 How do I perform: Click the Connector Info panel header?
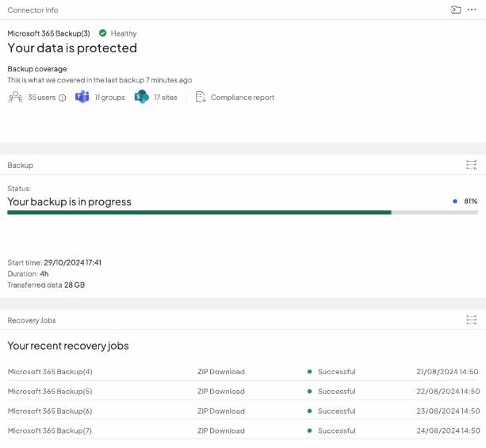pos(33,10)
